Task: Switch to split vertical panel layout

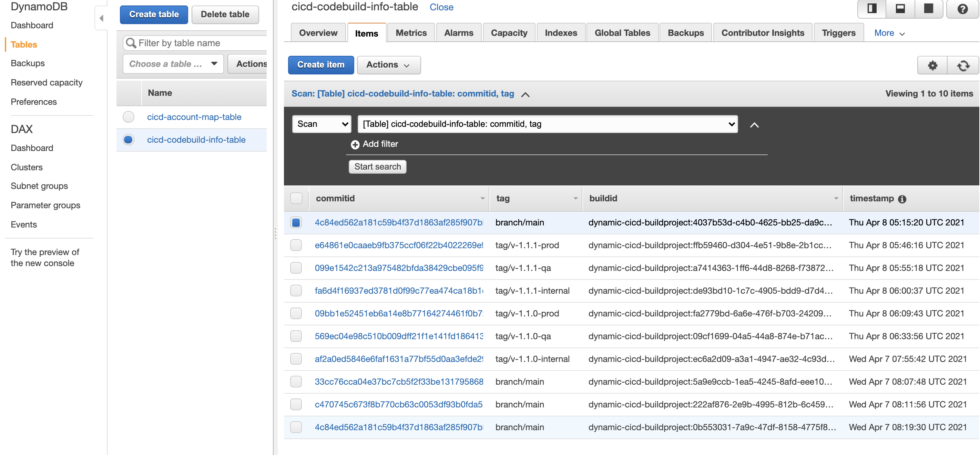Action: [x=871, y=9]
